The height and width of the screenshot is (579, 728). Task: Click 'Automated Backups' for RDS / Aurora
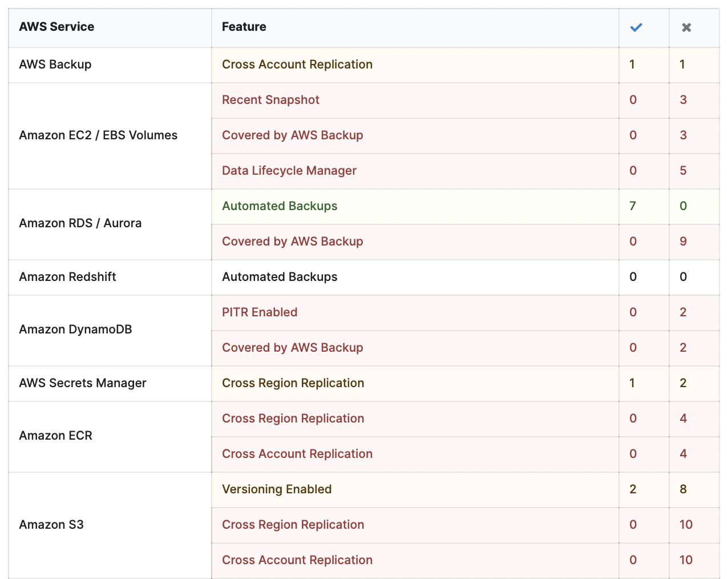coord(280,206)
